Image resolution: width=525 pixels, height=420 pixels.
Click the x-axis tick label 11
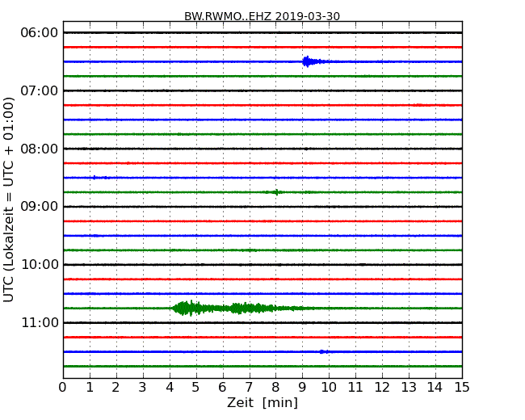[x=355, y=388]
